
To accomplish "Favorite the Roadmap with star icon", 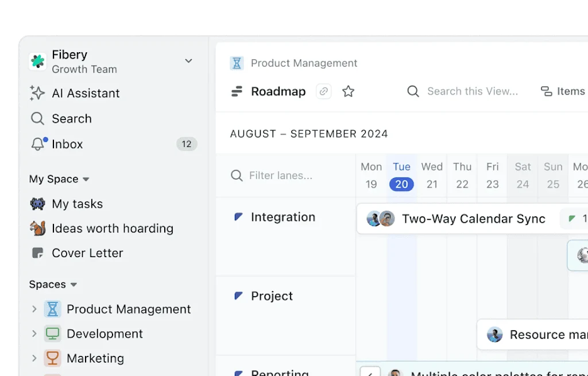I will pyautogui.click(x=348, y=91).
